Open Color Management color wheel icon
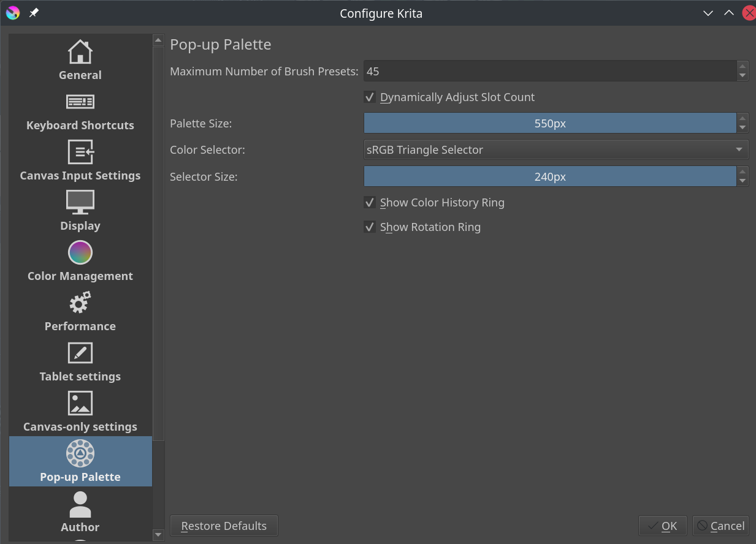Screen dimensions: 756x544 coord(80,252)
